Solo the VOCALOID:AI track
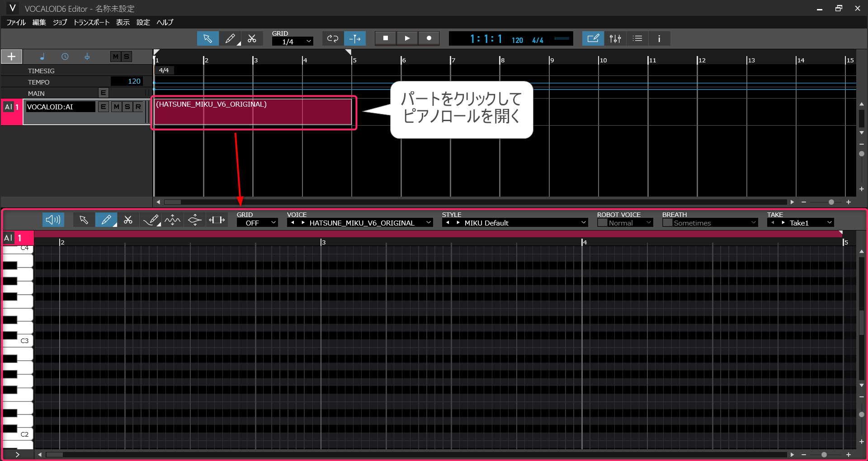Viewport: 868px width, 461px height. tap(127, 107)
